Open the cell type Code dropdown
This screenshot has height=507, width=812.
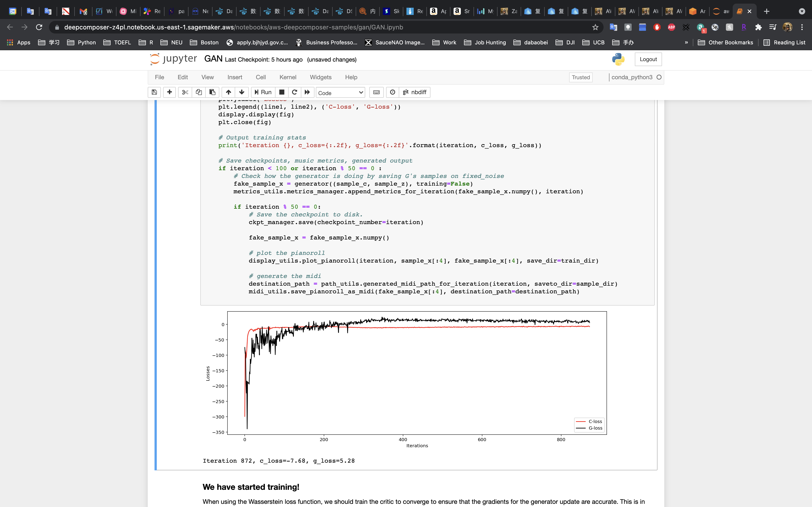(340, 93)
